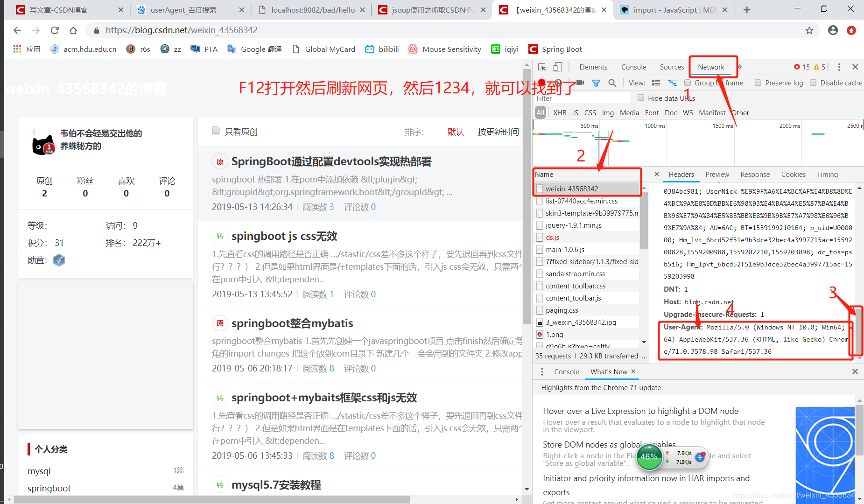864x504 pixels.
Task: Select the ds.js request row
Action: coord(587,237)
